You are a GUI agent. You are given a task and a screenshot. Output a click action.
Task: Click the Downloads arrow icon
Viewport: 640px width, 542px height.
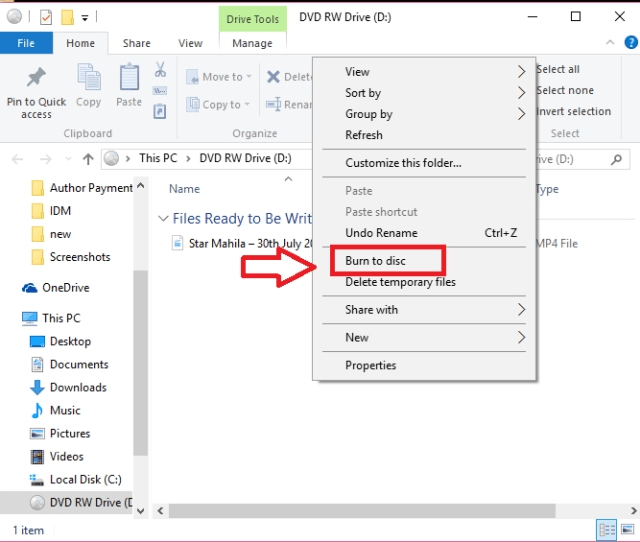pyautogui.click(x=37, y=387)
